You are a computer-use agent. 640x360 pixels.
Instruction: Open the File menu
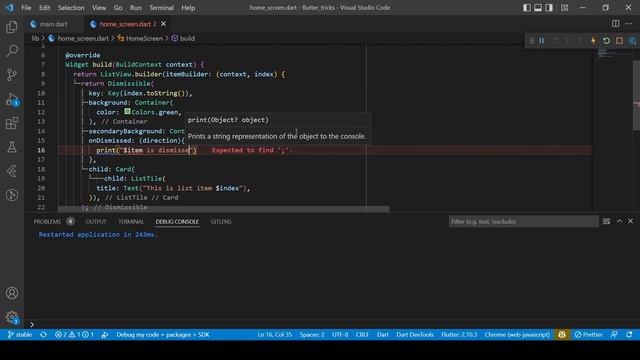[x=26, y=8]
